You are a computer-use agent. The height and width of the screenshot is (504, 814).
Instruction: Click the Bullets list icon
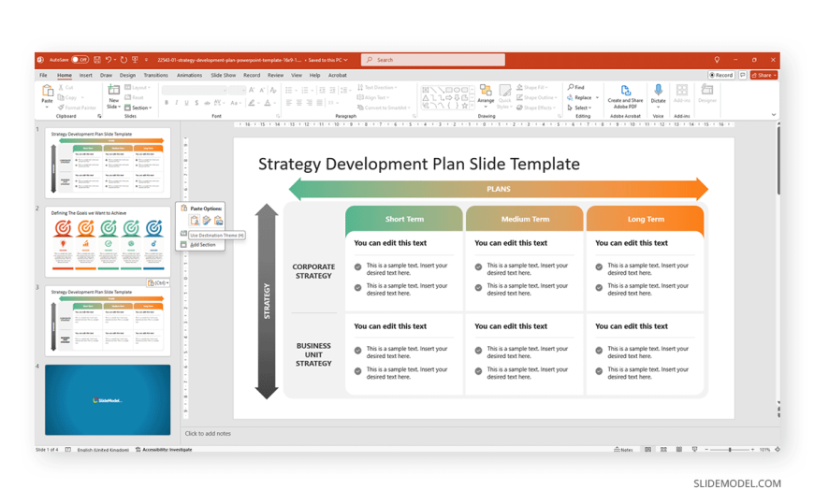(x=288, y=90)
